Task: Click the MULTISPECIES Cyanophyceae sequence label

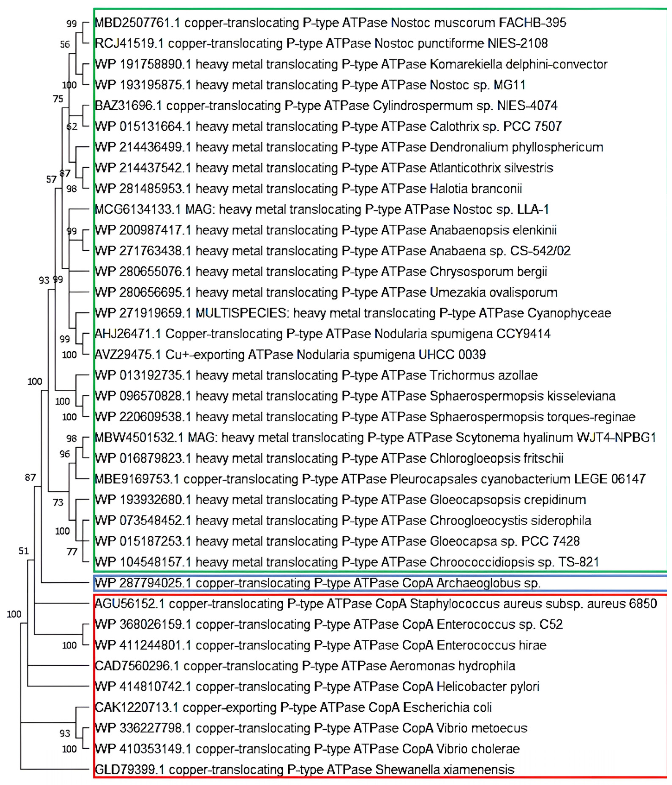Action: (353, 313)
